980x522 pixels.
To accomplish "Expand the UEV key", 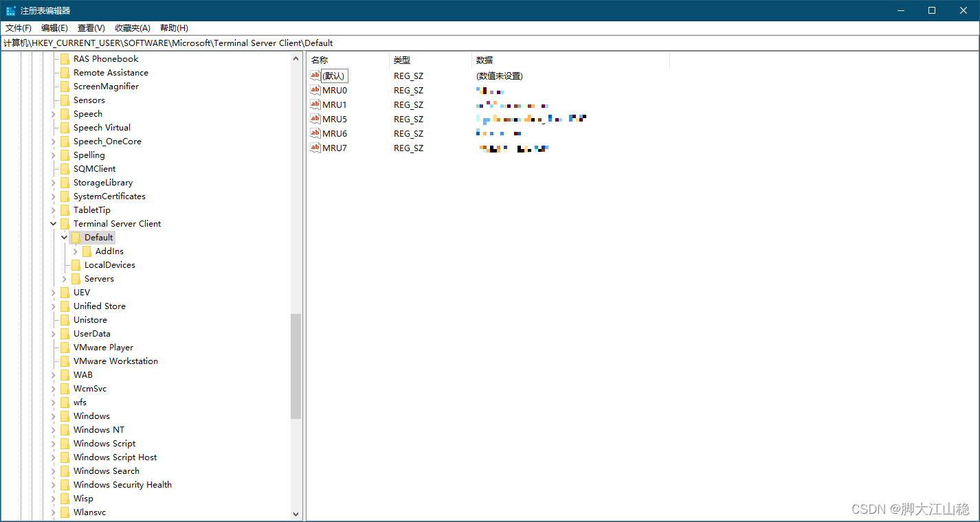I will point(54,293).
